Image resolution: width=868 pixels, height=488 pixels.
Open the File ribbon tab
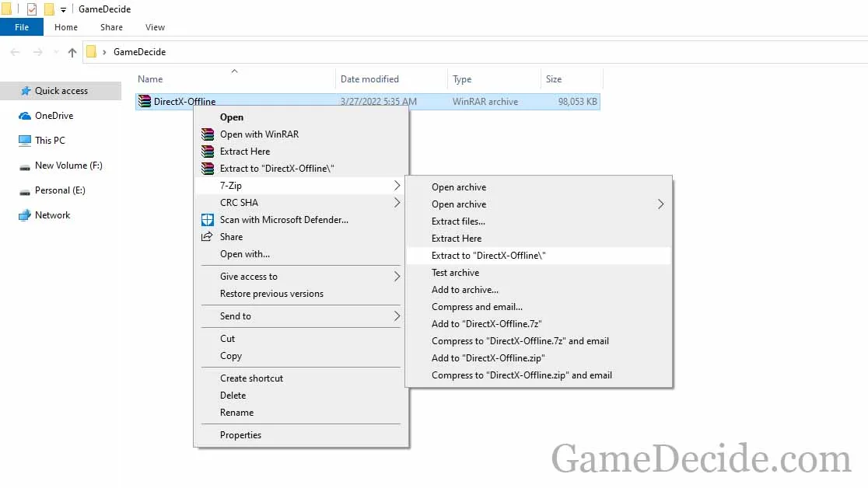tap(22, 27)
